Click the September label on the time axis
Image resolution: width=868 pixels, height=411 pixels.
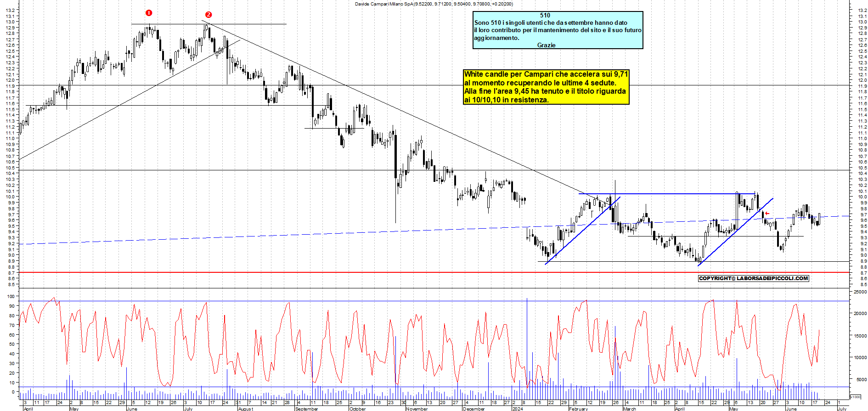click(306, 409)
